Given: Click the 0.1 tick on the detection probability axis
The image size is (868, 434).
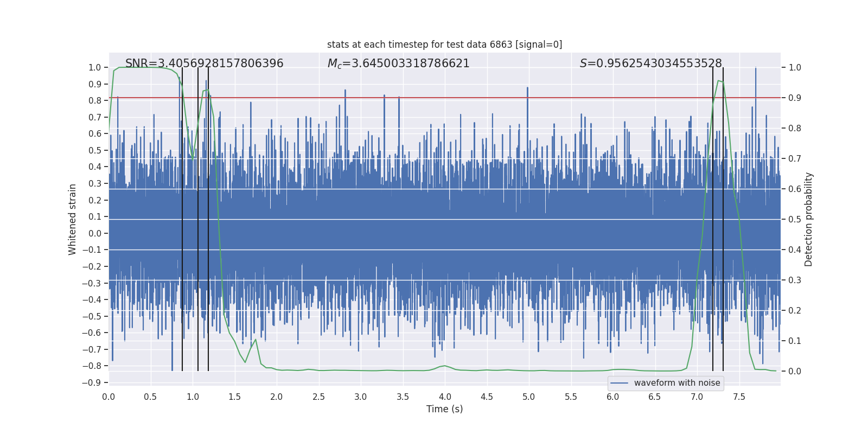Looking at the screenshot, I should click(795, 341).
